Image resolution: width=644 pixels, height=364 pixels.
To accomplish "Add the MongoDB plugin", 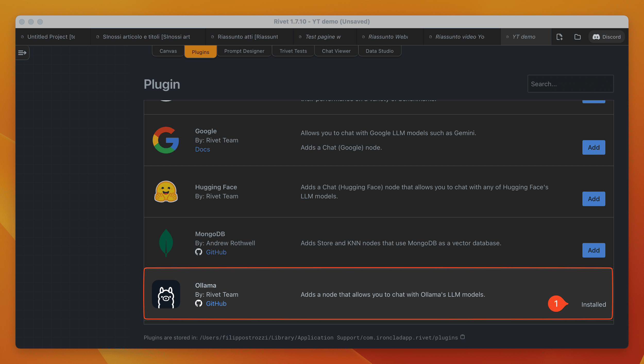I will click(x=594, y=250).
